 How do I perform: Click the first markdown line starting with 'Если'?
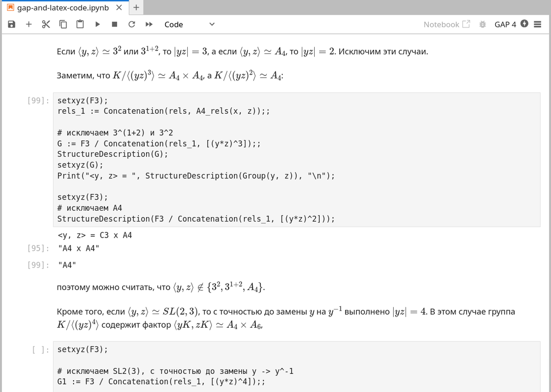(243, 51)
